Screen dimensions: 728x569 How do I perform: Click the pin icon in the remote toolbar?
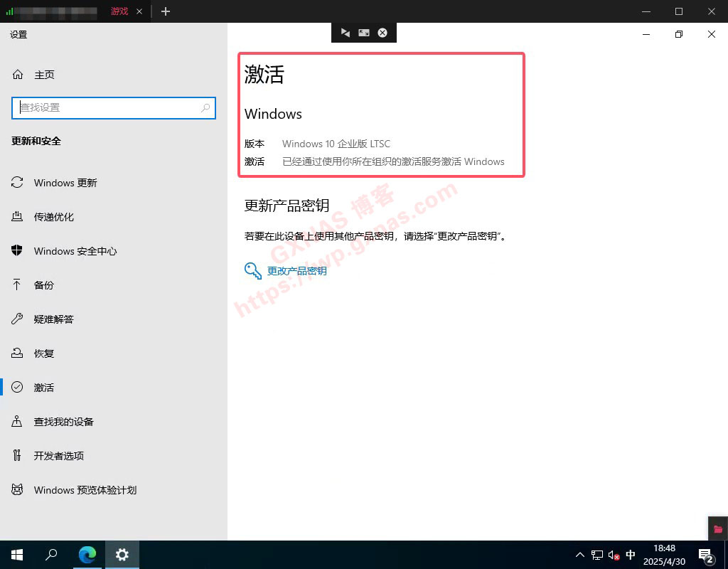click(x=345, y=33)
